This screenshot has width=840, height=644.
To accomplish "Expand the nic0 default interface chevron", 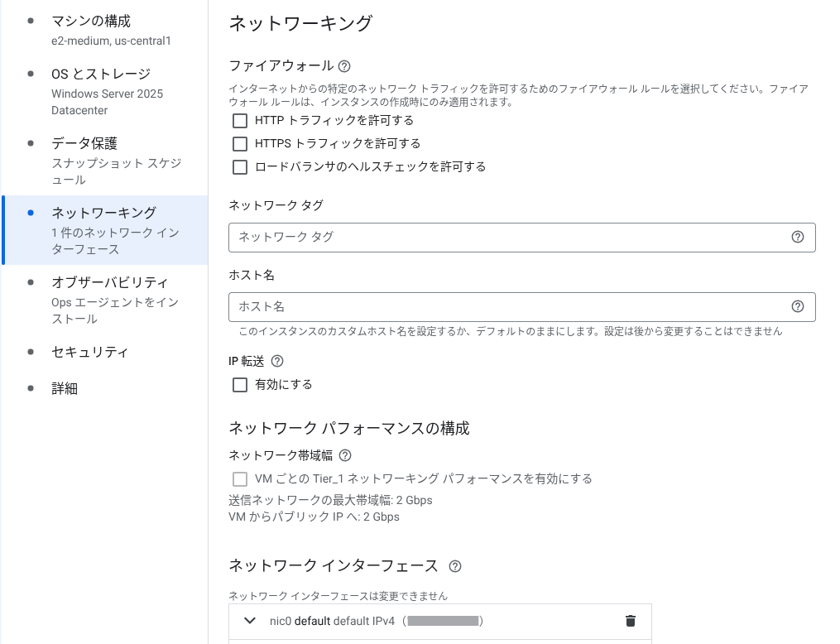I will point(249,621).
